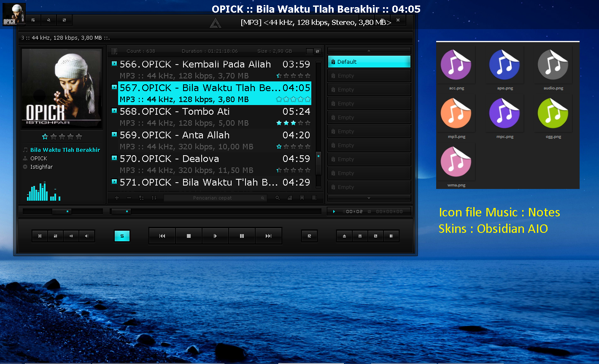Click the Duration : 01:21:18:06 text
Image resolution: width=599 pixels, height=364 pixels.
pos(210,51)
